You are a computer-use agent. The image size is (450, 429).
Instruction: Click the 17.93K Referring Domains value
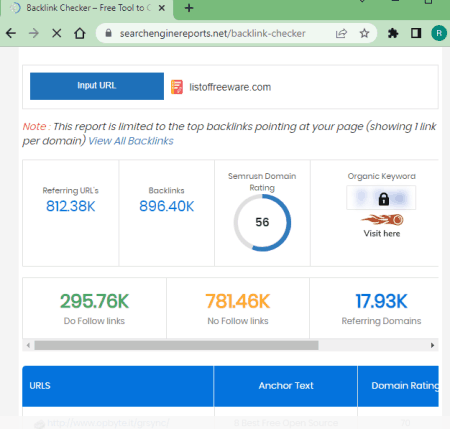pos(381,301)
